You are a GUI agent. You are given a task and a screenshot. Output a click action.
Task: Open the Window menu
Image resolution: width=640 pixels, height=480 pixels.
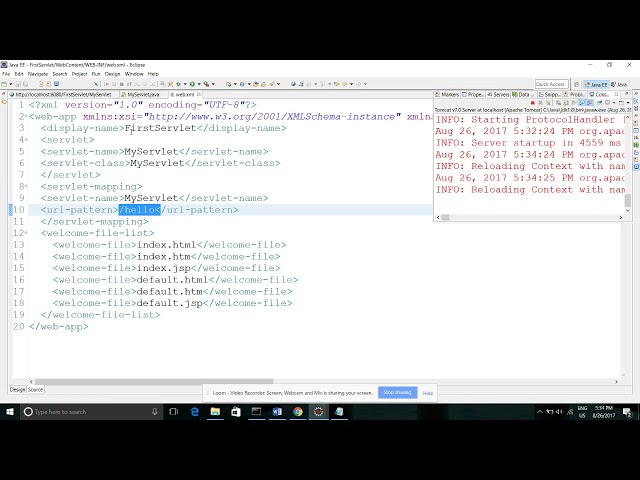[134, 74]
